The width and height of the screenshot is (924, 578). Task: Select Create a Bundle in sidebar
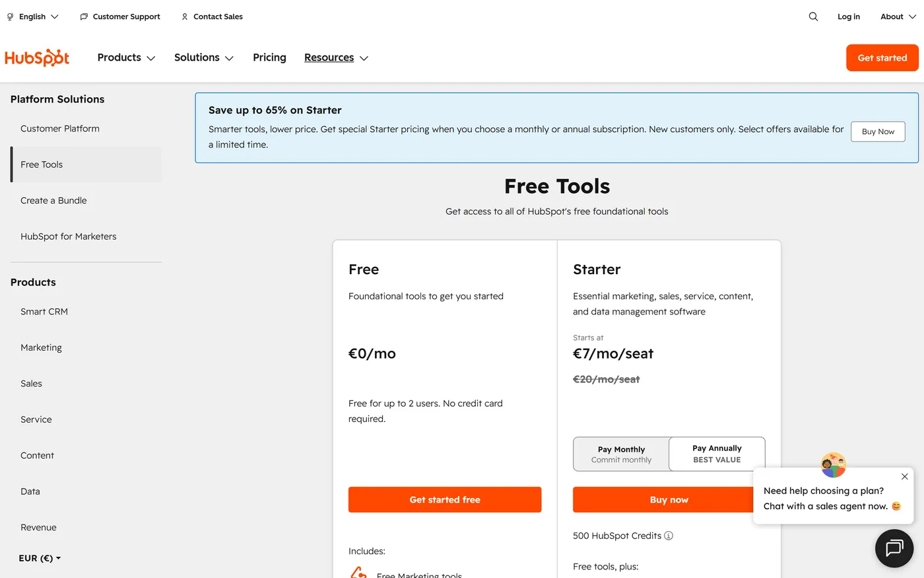(86, 200)
